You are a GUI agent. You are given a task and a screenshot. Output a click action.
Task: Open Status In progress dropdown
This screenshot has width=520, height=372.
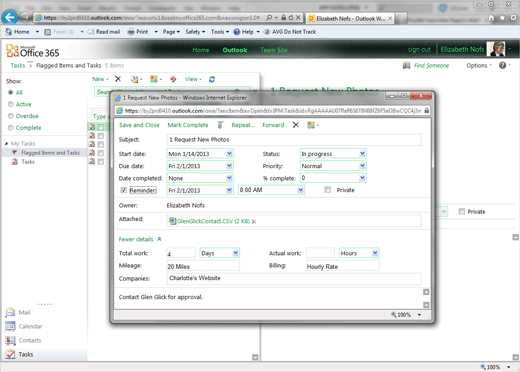(x=362, y=154)
